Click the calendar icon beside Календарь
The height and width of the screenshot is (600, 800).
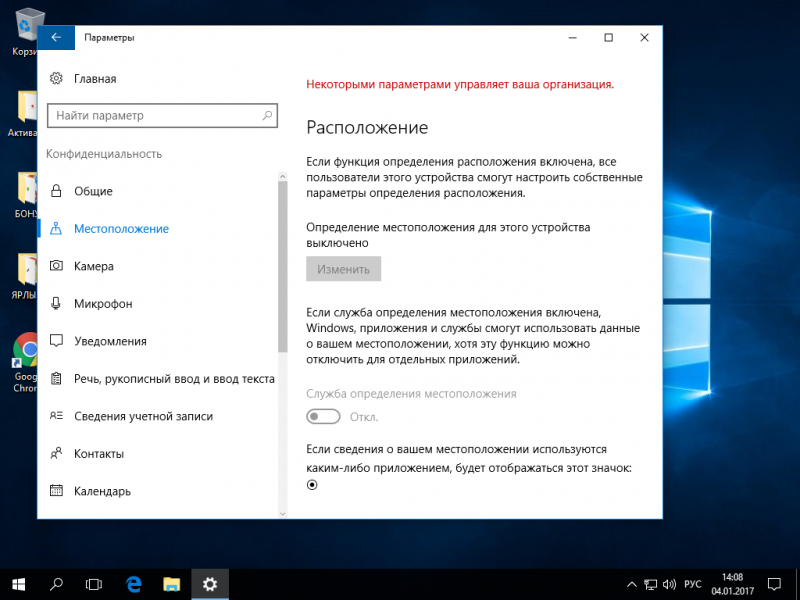tap(56, 491)
